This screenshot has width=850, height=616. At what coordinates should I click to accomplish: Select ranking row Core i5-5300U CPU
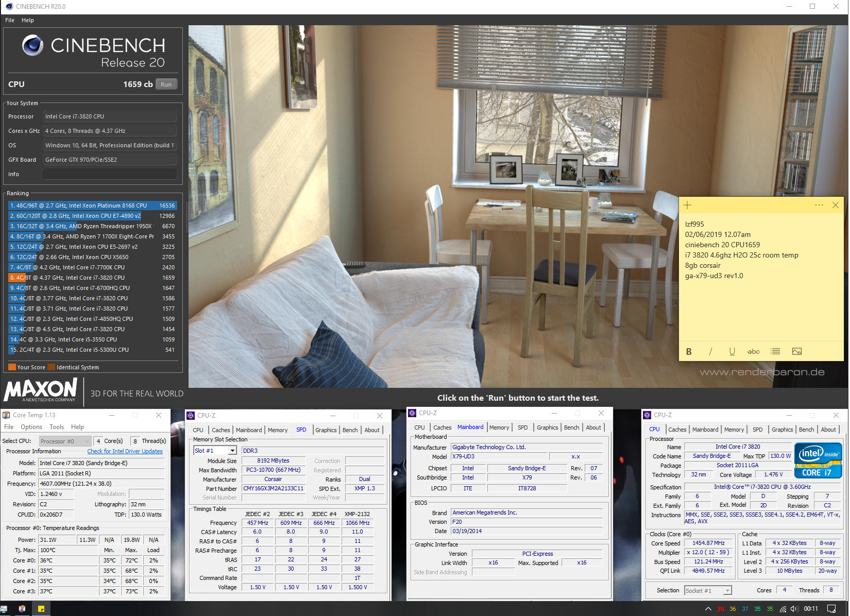coord(93,350)
